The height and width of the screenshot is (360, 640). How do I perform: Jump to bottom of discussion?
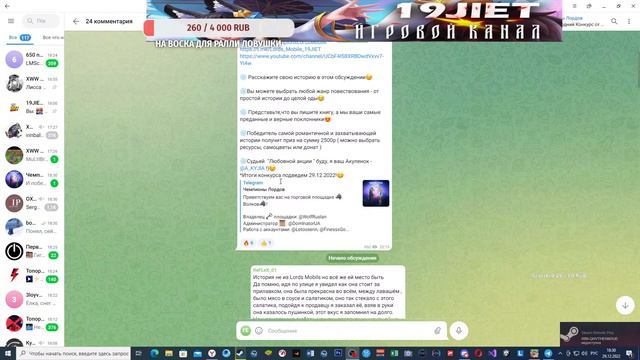pyautogui.click(x=625, y=305)
